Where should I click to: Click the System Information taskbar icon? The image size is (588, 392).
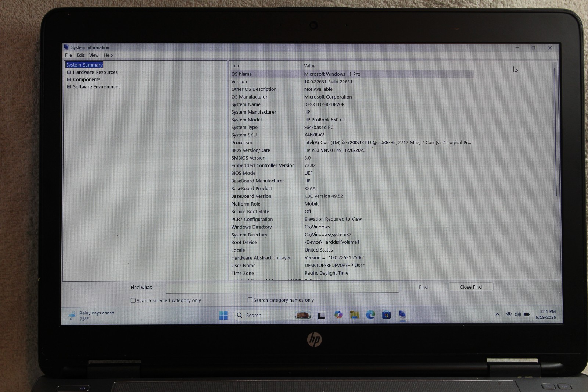click(x=402, y=315)
